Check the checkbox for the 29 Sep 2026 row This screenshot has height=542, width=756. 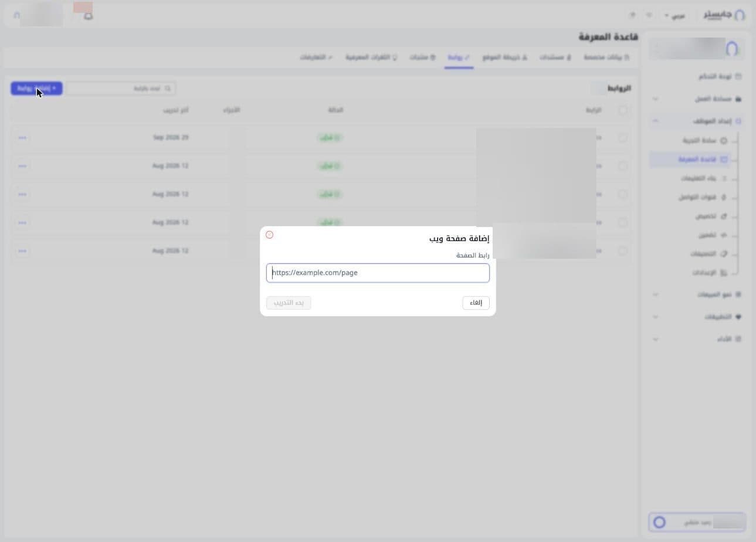(x=622, y=138)
